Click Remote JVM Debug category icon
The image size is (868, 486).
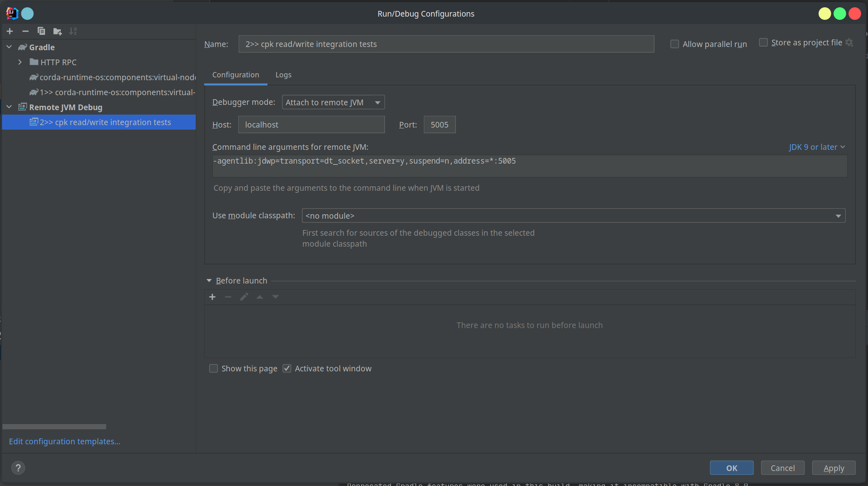pyautogui.click(x=23, y=107)
